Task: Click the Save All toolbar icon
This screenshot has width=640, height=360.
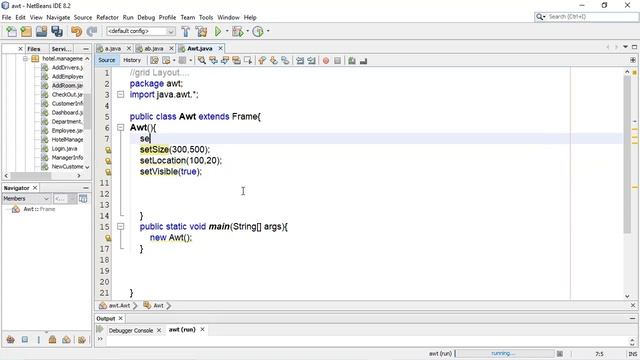Action: [x=57, y=31]
